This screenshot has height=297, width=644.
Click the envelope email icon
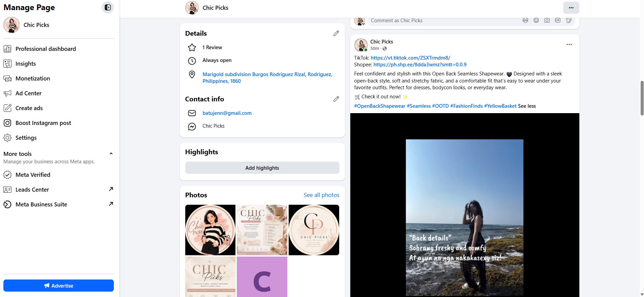click(192, 113)
